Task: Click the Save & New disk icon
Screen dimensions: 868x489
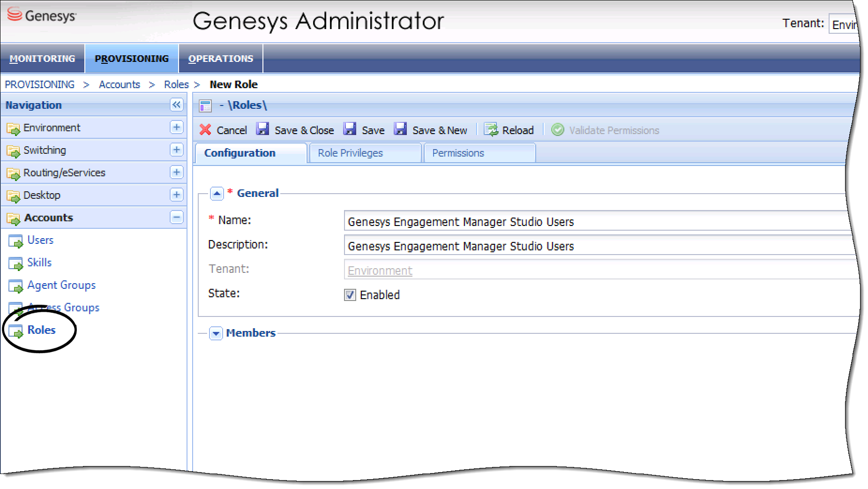Action: click(400, 129)
